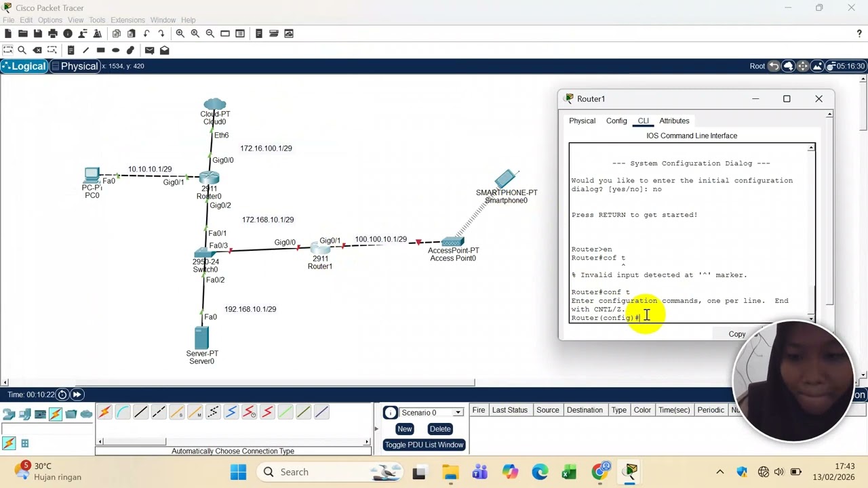Viewport: 868px width, 488px height.
Task: Switch to Logical workspace view
Action: 24,66
